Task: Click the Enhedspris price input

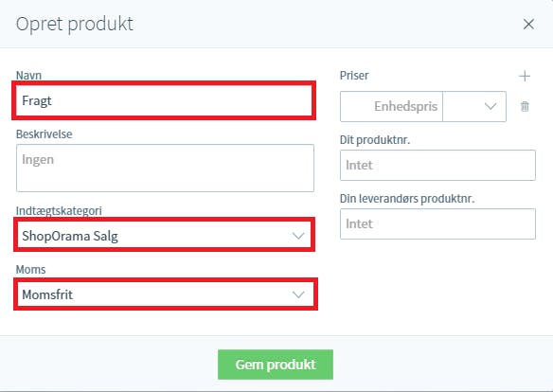Action: [x=391, y=106]
